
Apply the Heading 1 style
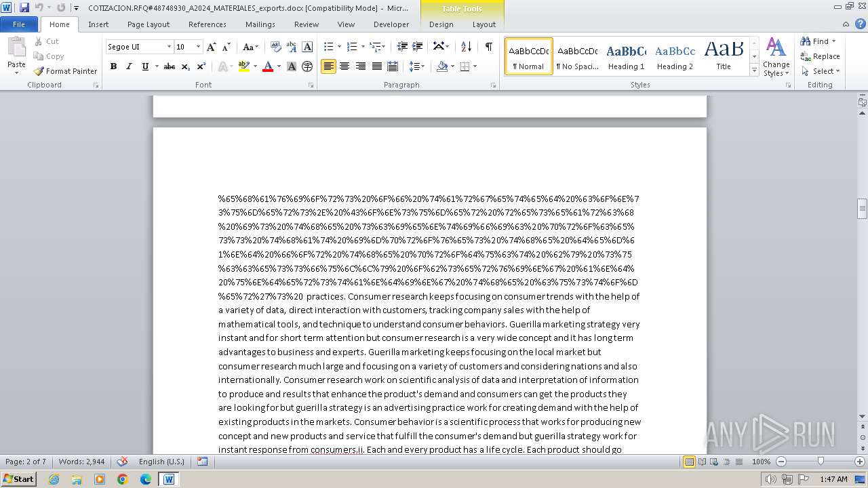point(626,56)
